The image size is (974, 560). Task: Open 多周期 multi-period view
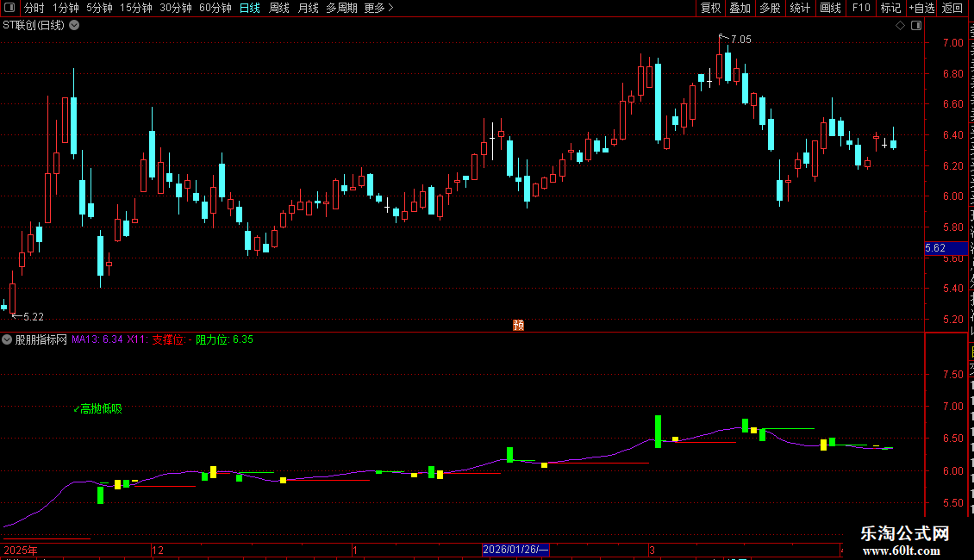pos(341,8)
